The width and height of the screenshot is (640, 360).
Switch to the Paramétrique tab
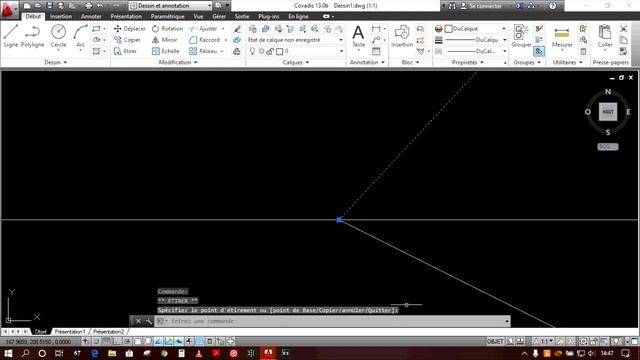[x=167, y=16]
